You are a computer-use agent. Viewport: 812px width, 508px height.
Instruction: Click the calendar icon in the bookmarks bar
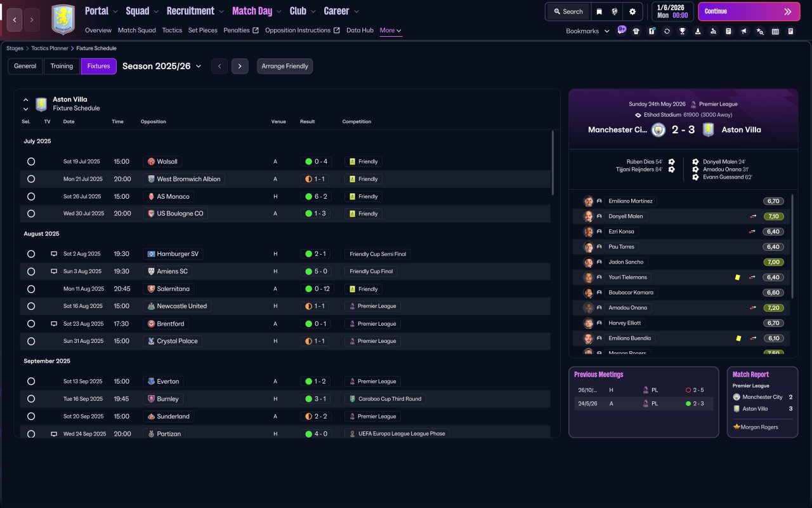point(775,31)
